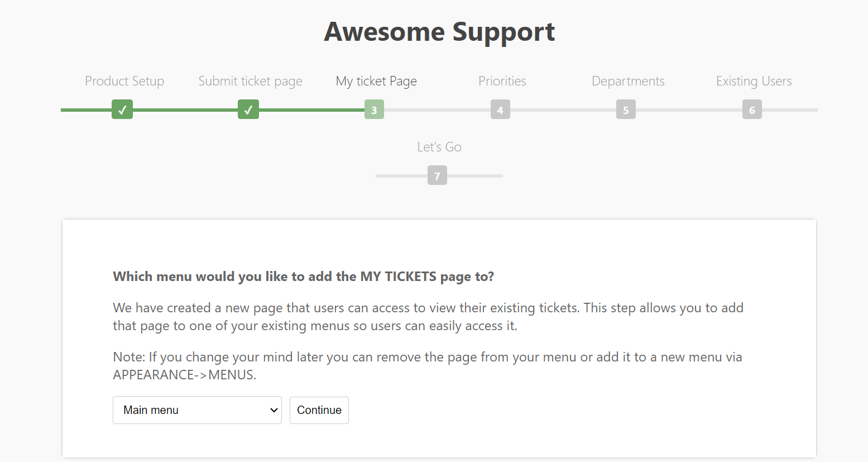Select the Priorities step label

click(502, 81)
